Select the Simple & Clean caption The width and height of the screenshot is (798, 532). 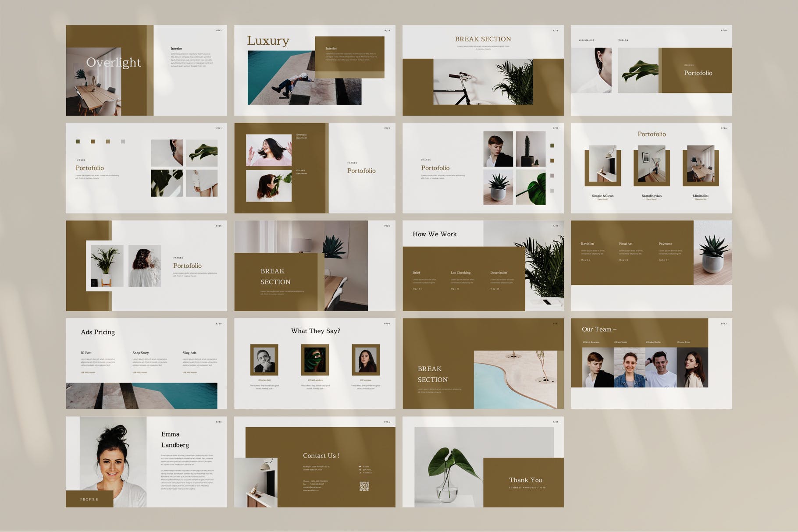(602, 196)
